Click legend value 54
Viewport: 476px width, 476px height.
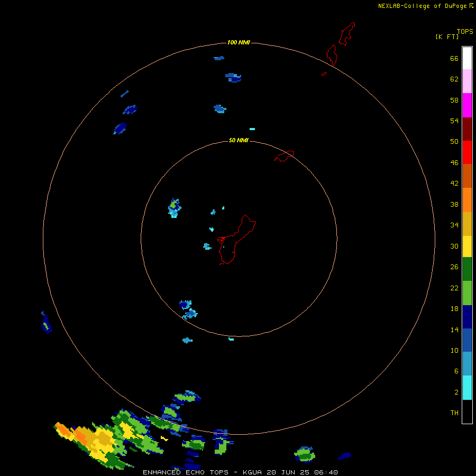coord(454,121)
